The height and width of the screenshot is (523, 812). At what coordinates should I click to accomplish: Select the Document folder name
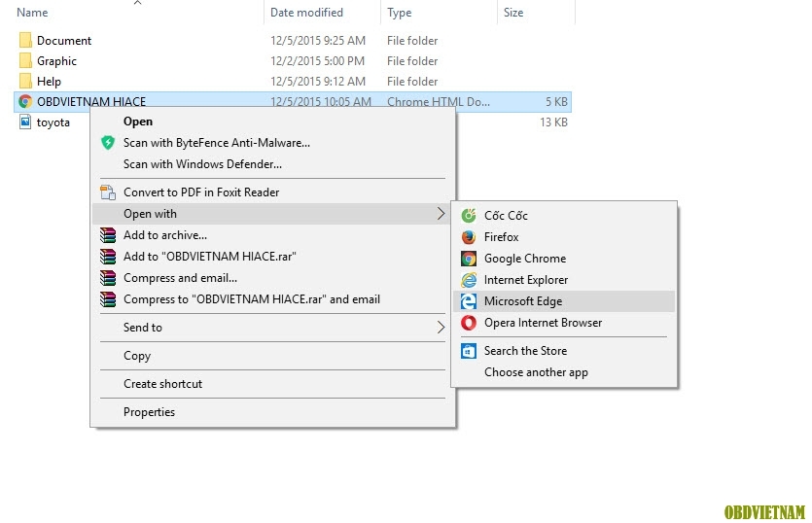[64, 41]
